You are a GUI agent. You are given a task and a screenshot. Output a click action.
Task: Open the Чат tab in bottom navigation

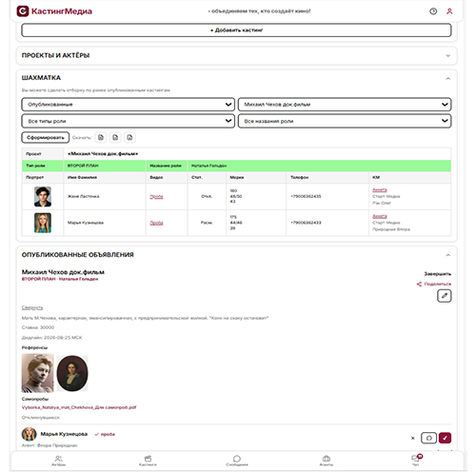416,461
